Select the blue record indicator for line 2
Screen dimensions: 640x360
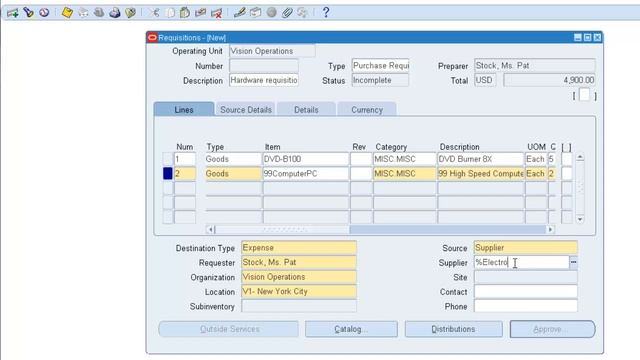coord(168,173)
